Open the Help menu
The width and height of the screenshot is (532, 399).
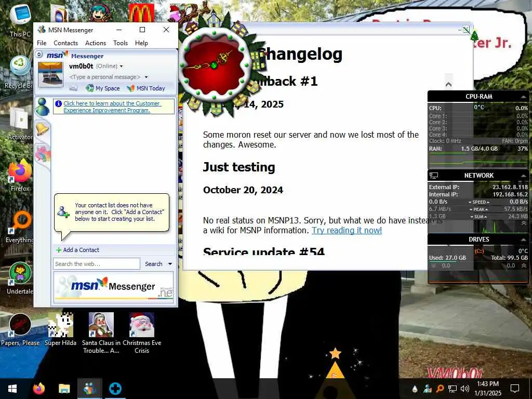point(141,43)
